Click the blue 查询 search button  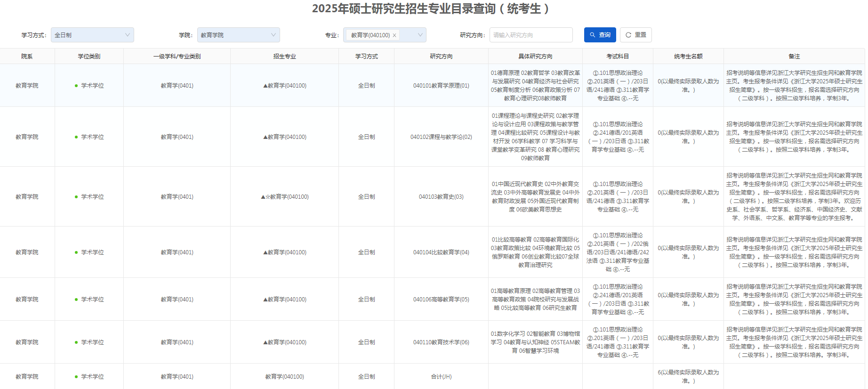[x=600, y=35]
